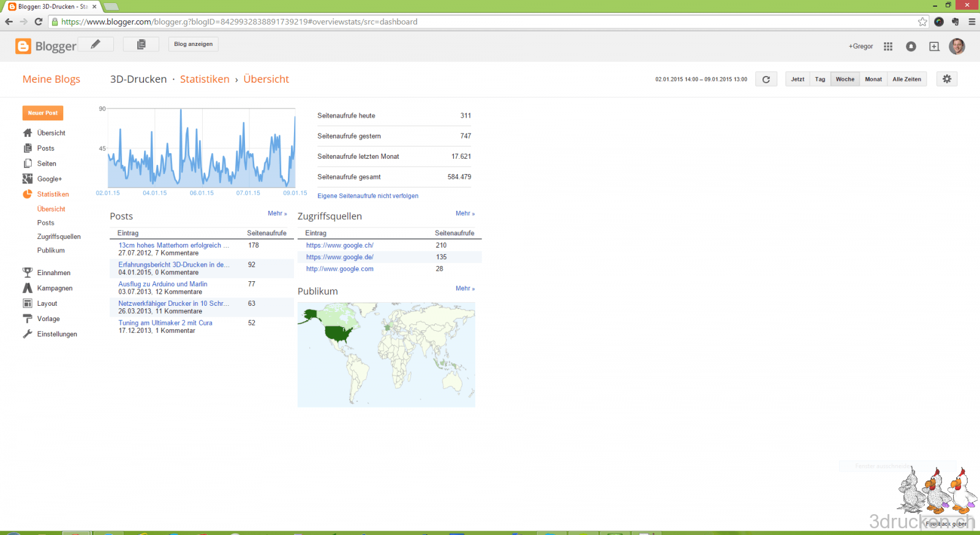The image size is (980, 535).
Task: Open Mehr link for Posts section
Action: pos(277,213)
